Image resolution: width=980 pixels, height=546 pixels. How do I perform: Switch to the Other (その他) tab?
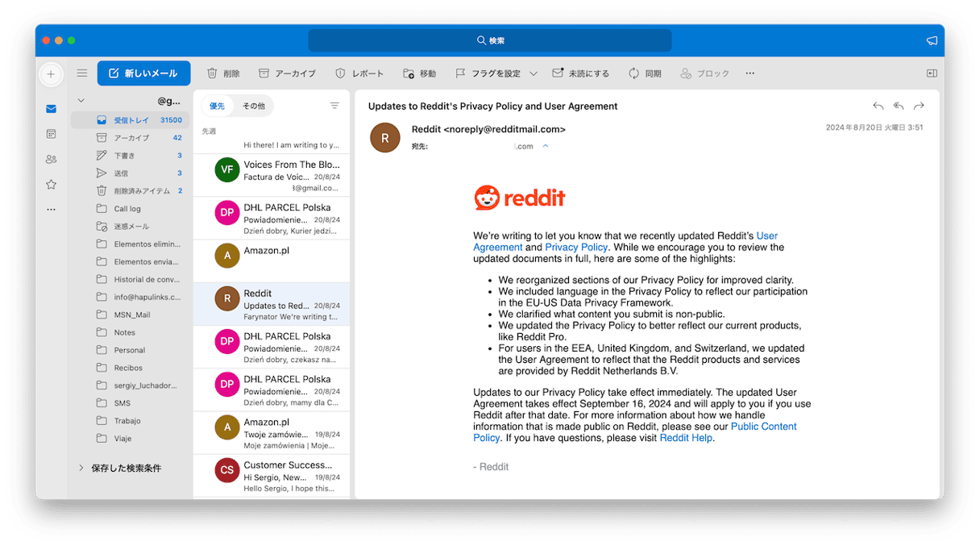(x=254, y=106)
